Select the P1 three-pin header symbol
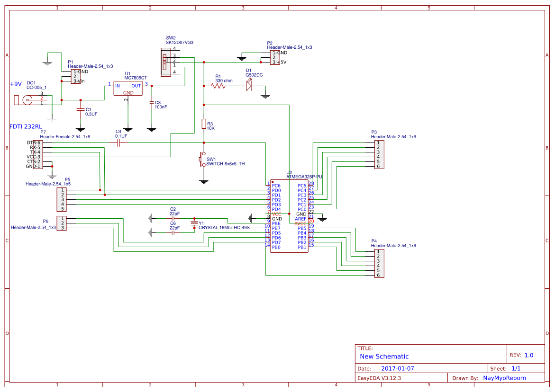Viewport: 555px width, 392px height. point(76,76)
